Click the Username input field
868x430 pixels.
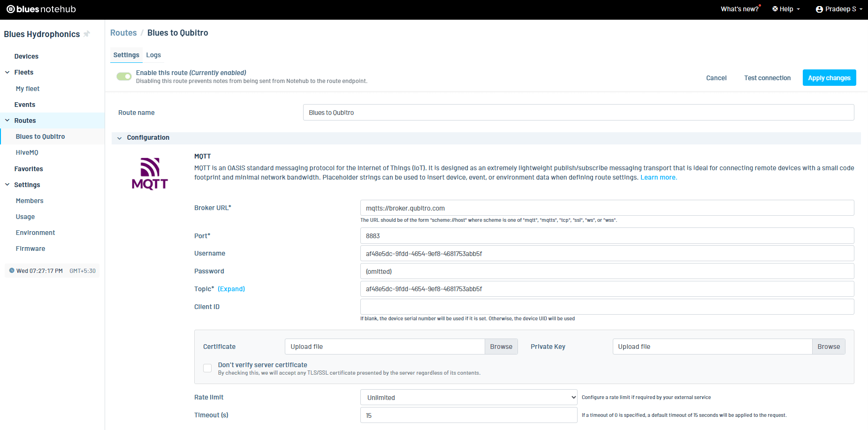(607, 254)
